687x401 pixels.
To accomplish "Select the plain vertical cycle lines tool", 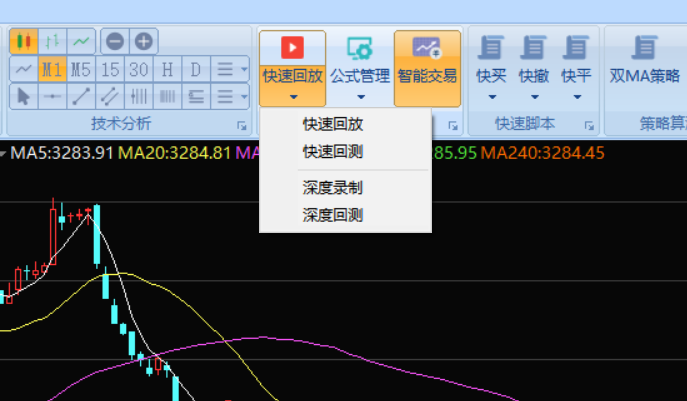I will [x=167, y=96].
